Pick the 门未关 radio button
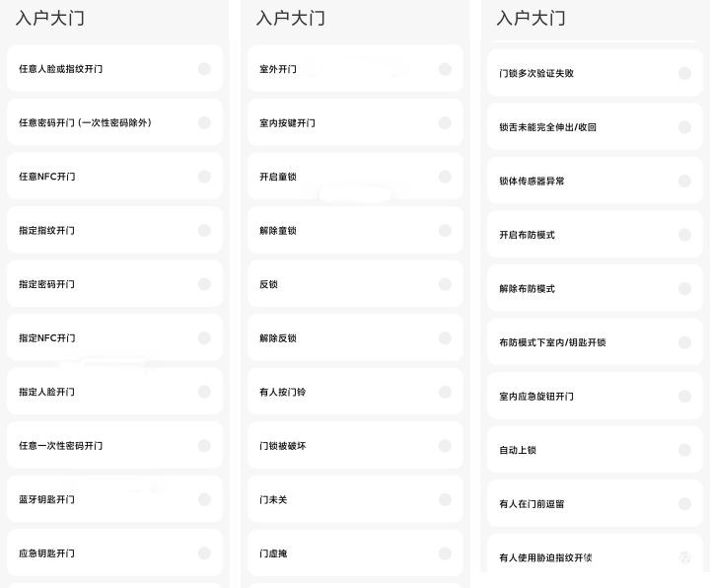Image resolution: width=710 pixels, height=588 pixels. [445, 499]
